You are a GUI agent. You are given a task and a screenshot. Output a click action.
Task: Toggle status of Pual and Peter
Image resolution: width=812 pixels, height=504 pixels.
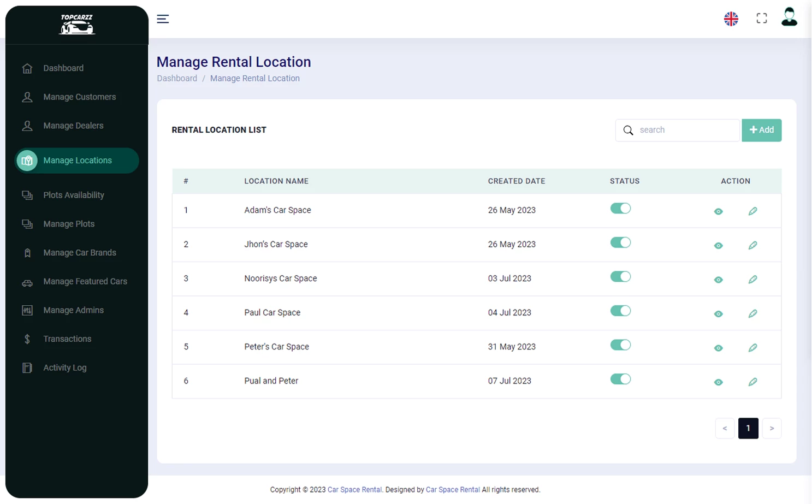(620, 378)
